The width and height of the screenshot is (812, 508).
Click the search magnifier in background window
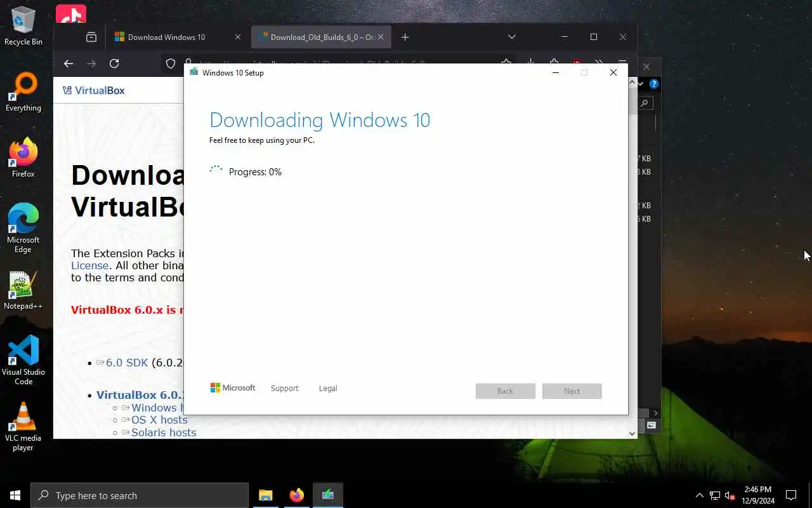coord(645,103)
